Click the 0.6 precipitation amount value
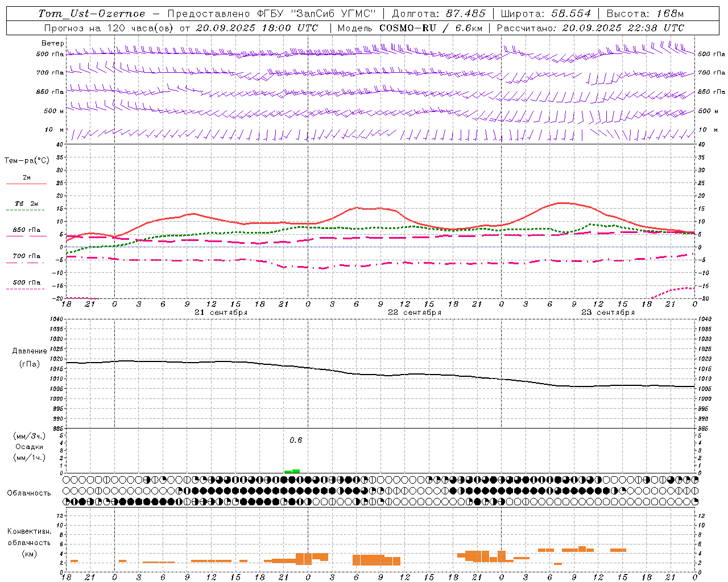The image size is (728, 582). click(x=296, y=440)
